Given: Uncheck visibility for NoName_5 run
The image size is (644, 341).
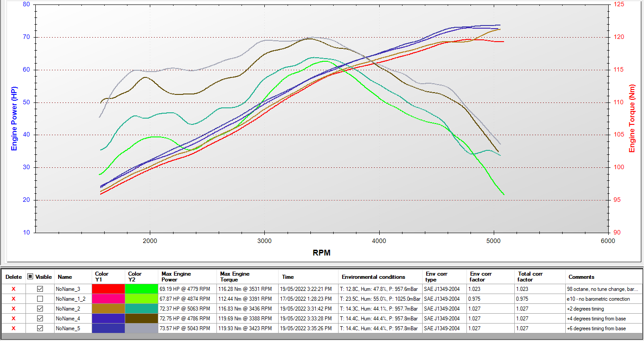Looking at the screenshot, I should tap(40, 328).
